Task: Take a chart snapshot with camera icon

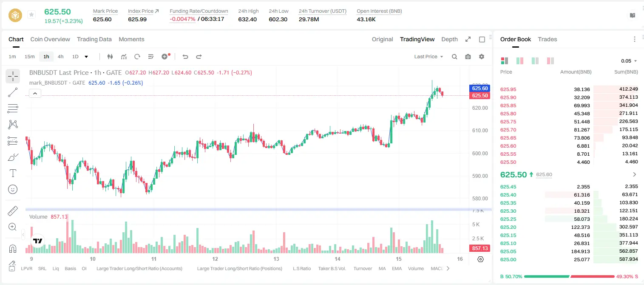Action: pyautogui.click(x=468, y=57)
